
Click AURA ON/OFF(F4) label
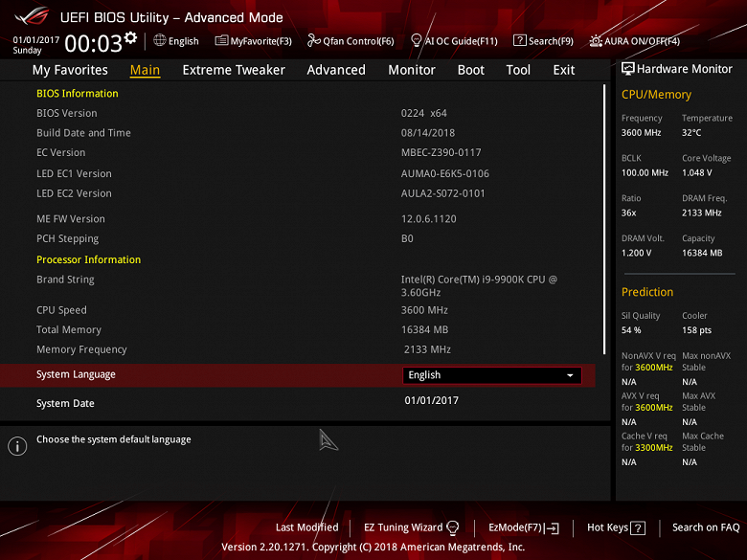642,41
